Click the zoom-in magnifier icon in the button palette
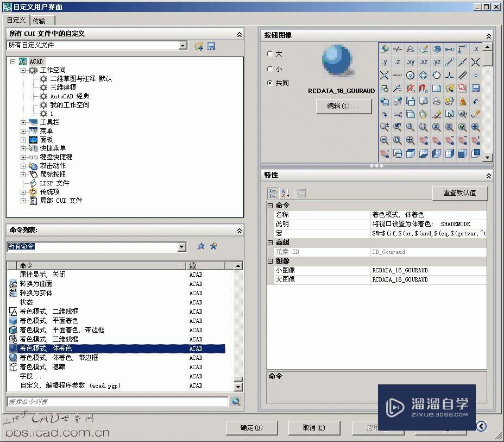The height and width of the screenshot is (442, 504). tap(475, 127)
